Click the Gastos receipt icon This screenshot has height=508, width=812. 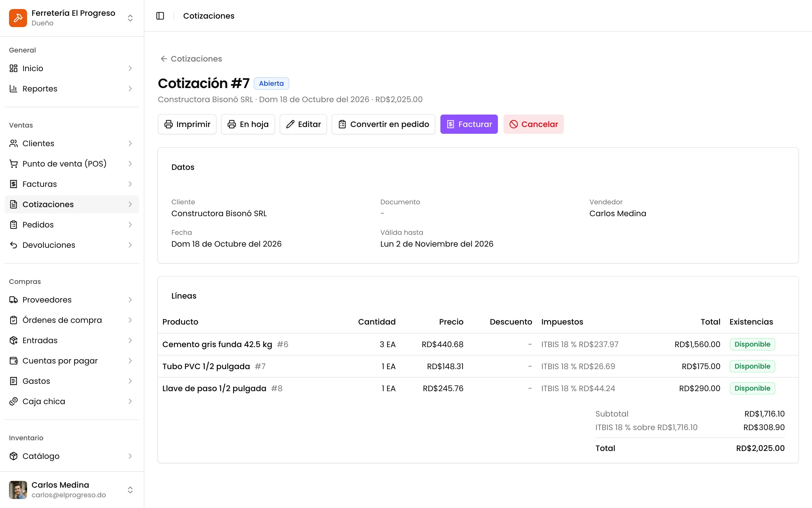[x=14, y=381]
